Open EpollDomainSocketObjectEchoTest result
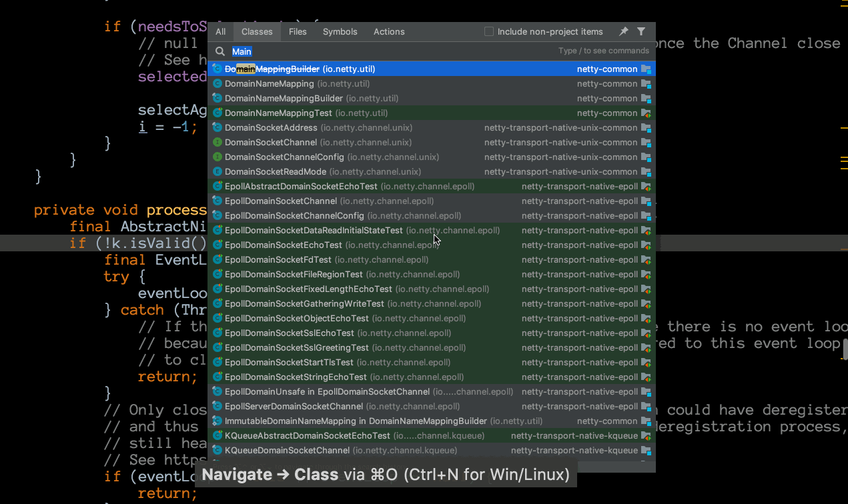 click(432, 318)
